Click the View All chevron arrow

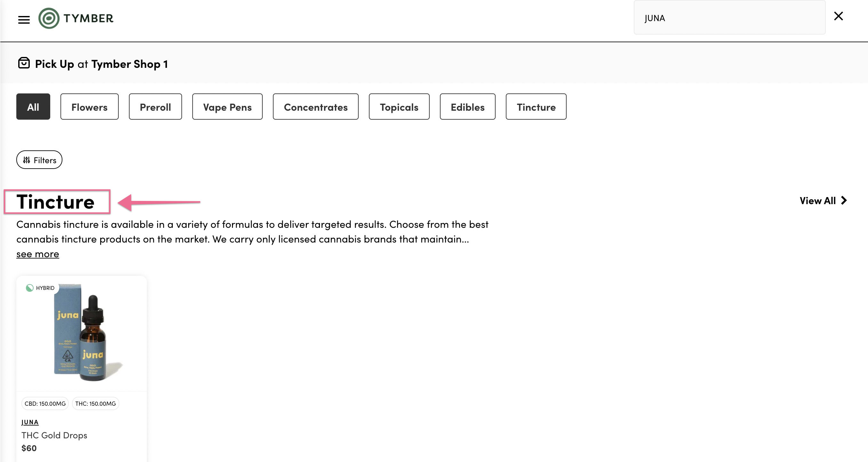pos(844,201)
